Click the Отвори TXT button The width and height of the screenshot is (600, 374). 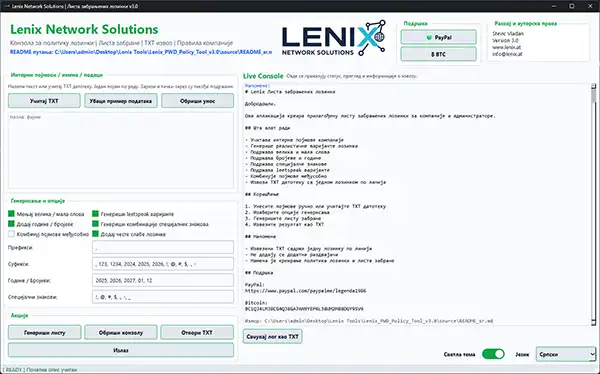point(197,333)
